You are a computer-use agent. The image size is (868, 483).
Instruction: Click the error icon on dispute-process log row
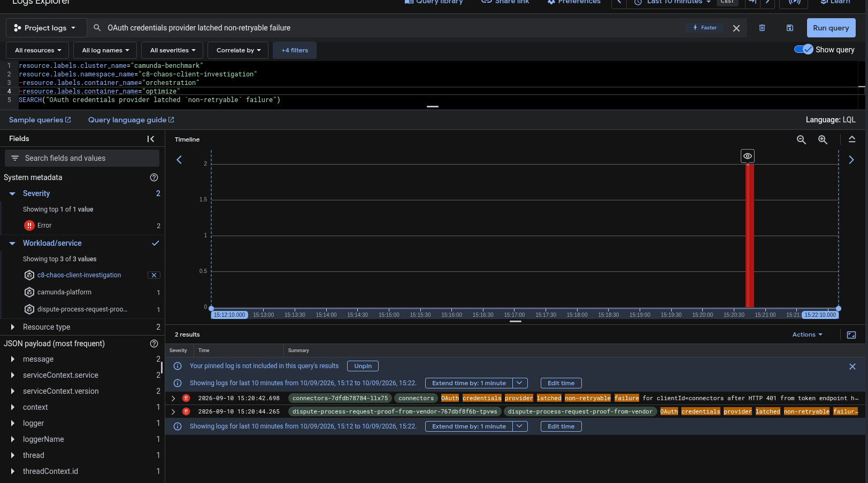pyautogui.click(x=186, y=411)
